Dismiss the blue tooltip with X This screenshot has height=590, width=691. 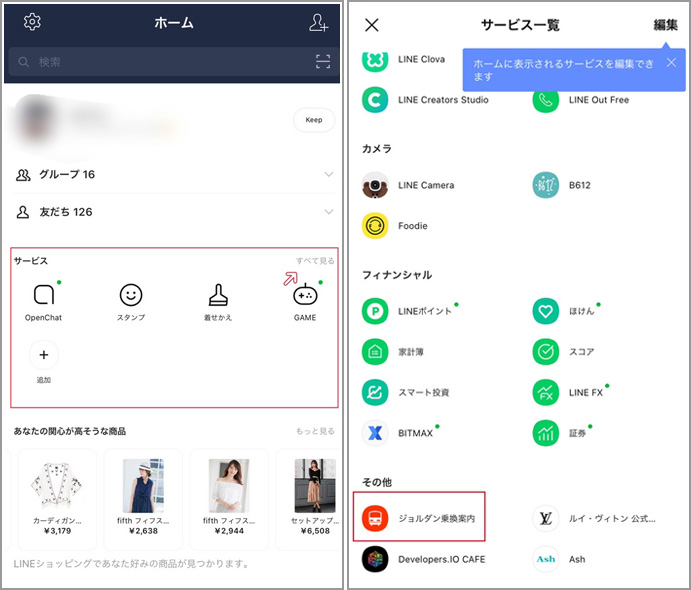(x=671, y=63)
